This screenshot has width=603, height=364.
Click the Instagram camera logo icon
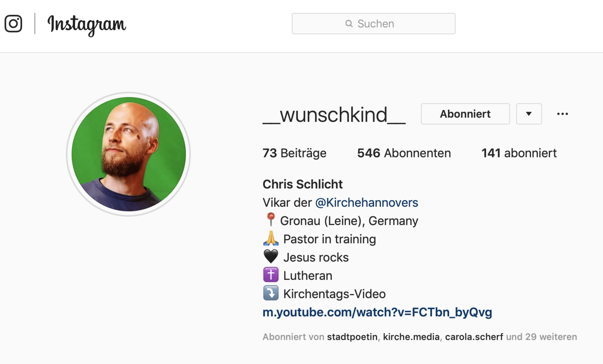13,24
